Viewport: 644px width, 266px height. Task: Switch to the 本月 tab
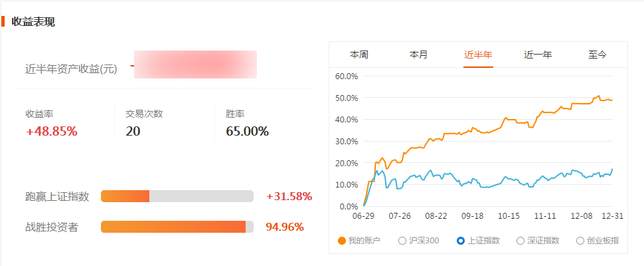tap(418, 55)
